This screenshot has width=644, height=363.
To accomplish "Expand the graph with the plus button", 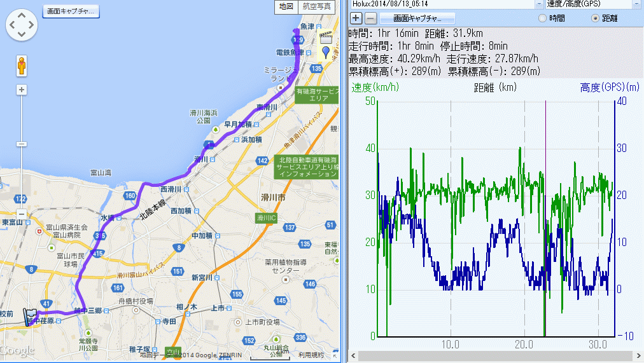I will pos(356,18).
